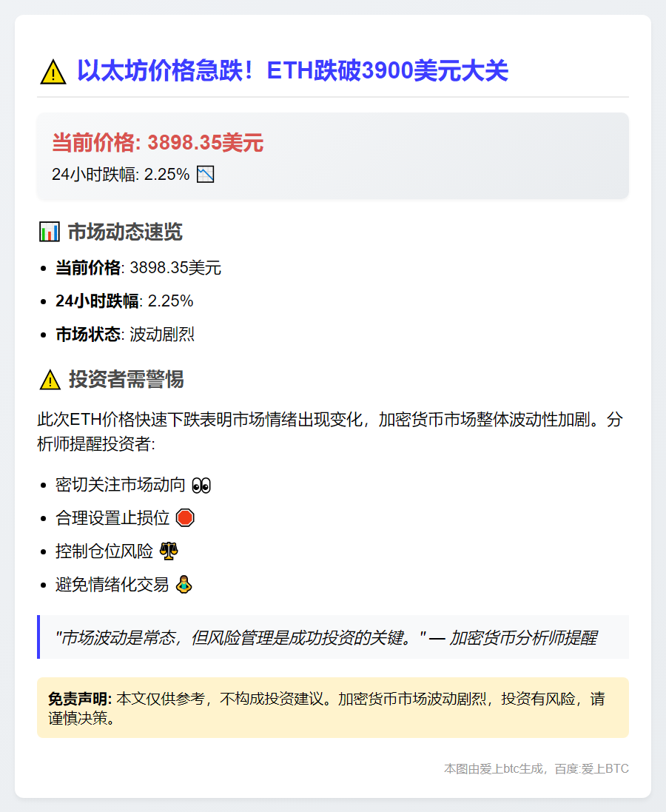Image resolution: width=666 pixels, height=812 pixels.
Task: Click the bar chart icon beside 市场动态速览
Action: click(49, 232)
